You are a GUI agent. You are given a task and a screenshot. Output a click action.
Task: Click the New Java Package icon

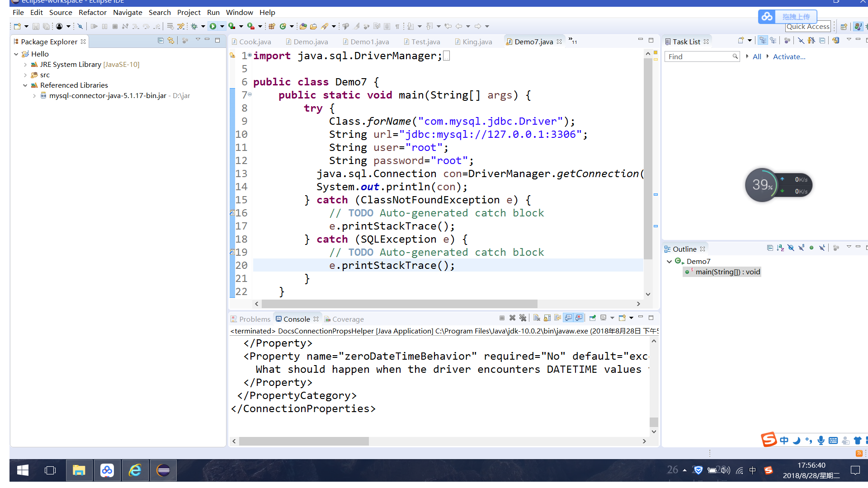272,26
